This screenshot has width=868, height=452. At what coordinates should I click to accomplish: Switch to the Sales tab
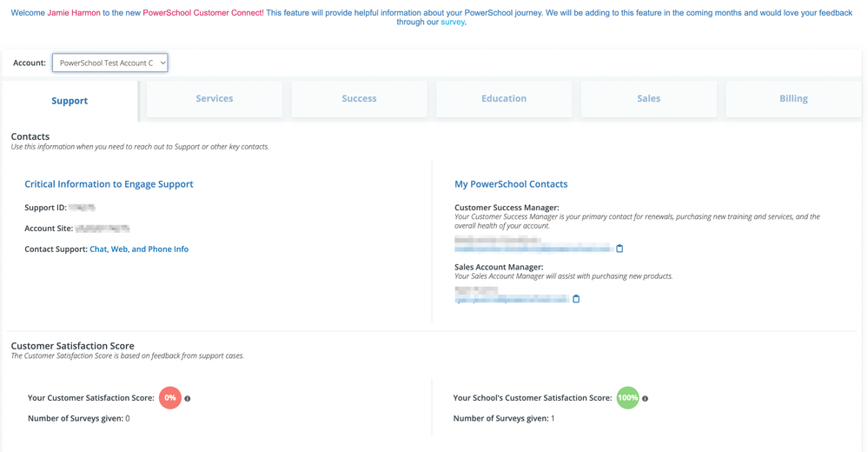[x=649, y=99]
